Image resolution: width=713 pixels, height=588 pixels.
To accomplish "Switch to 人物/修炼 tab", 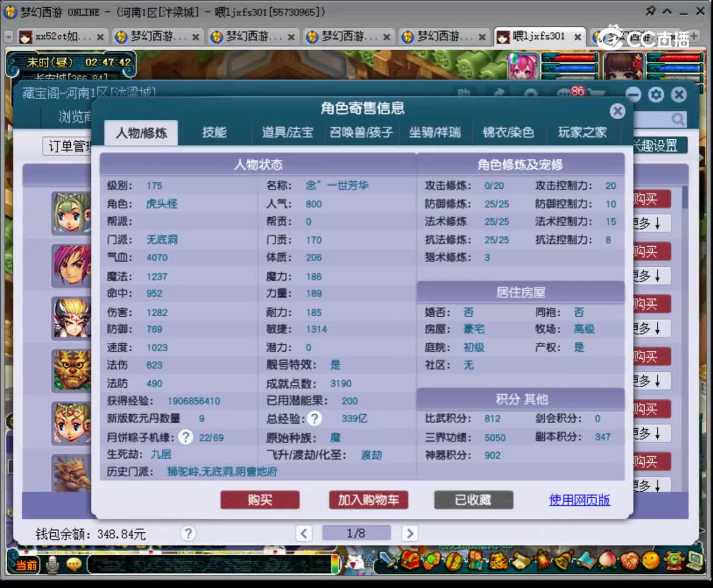I will tap(141, 133).
